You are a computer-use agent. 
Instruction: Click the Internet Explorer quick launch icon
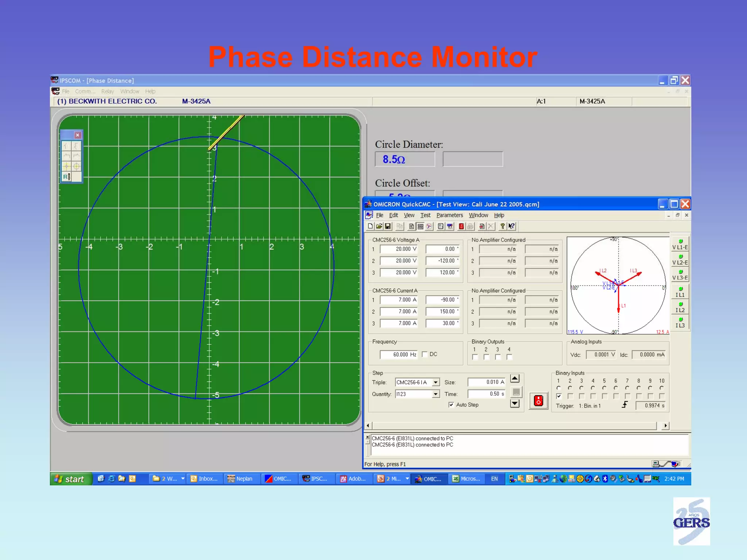click(x=112, y=479)
